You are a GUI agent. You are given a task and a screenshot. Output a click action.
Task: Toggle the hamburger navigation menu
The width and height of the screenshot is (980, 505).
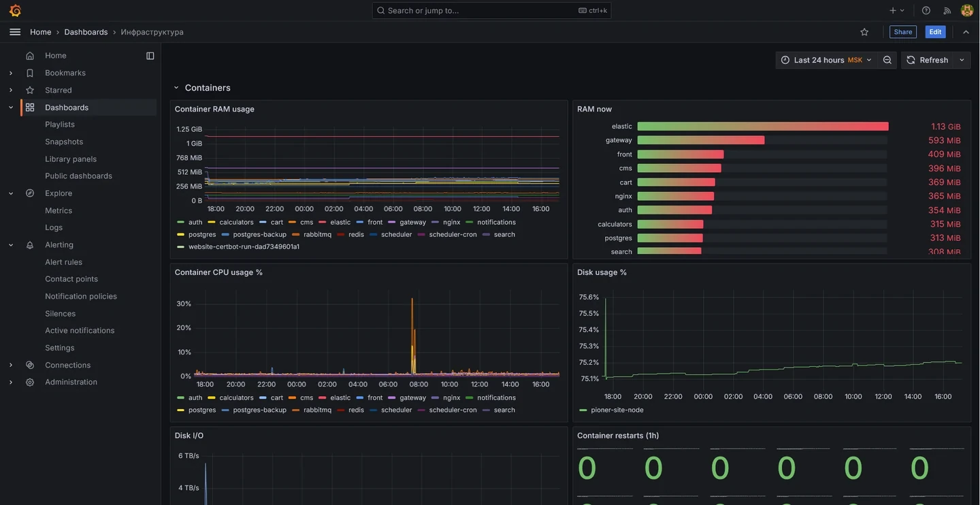click(x=15, y=32)
